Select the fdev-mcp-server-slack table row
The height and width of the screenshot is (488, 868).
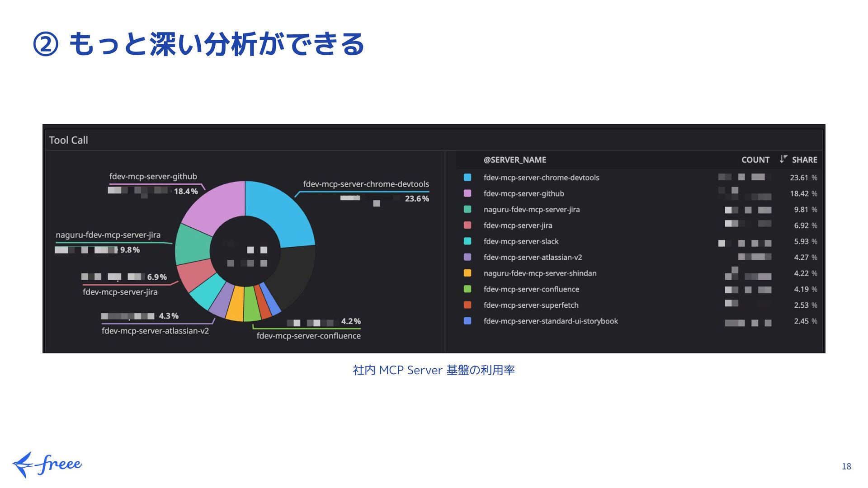pos(521,241)
